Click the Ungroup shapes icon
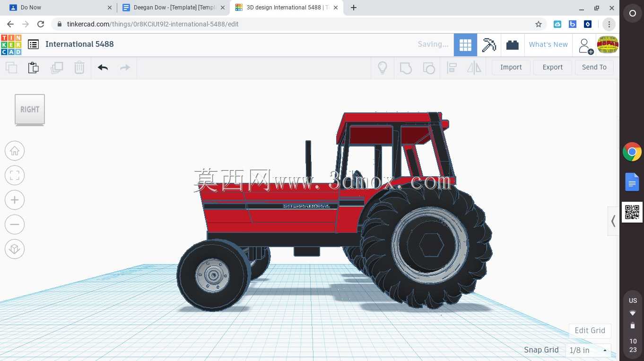Viewport: 644px width, 361px height. pos(429,68)
